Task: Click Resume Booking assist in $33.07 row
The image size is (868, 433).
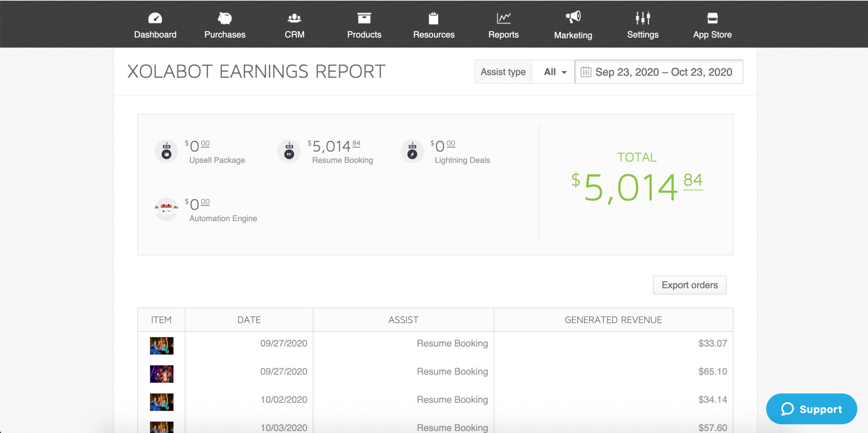Action: click(x=452, y=343)
